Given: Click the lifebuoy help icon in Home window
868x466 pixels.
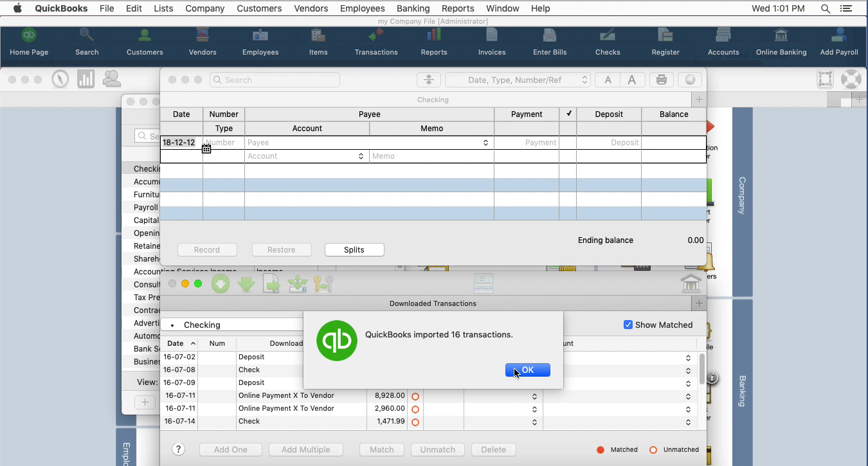Looking at the screenshot, I should pos(851,79).
